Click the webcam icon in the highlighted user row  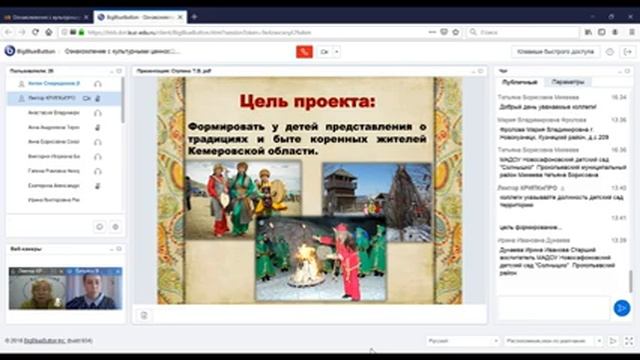click(x=87, y=98)
